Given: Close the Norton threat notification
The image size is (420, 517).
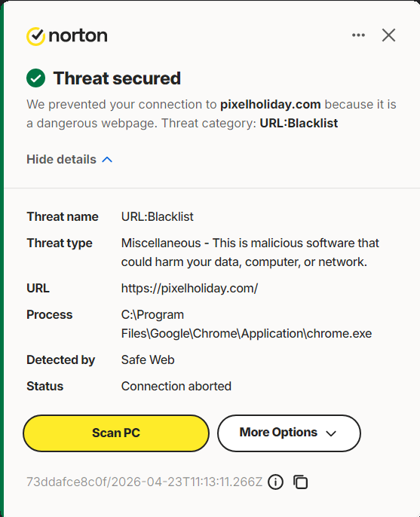Looking at the screenshot, I should pos(388,35).
